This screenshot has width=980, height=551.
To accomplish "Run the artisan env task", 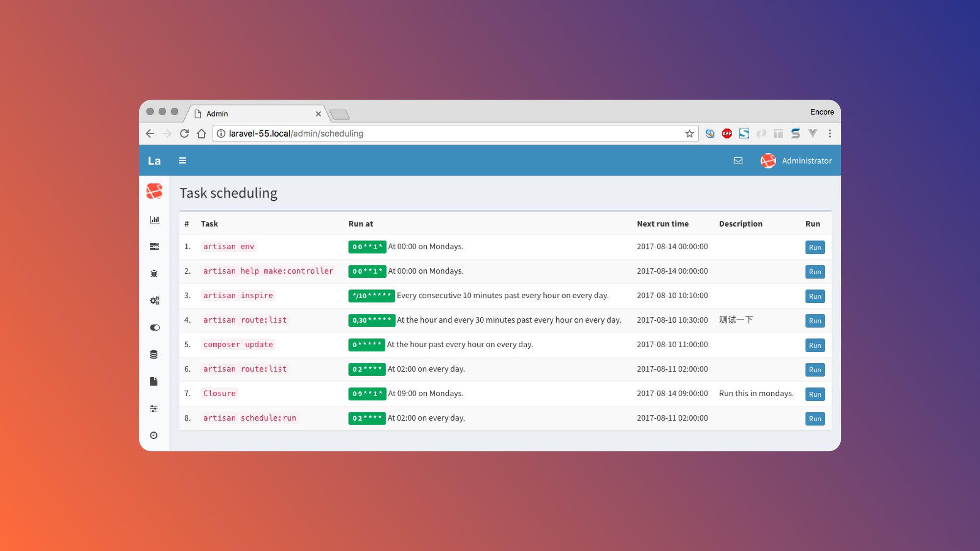I will [x=815, y=247].
